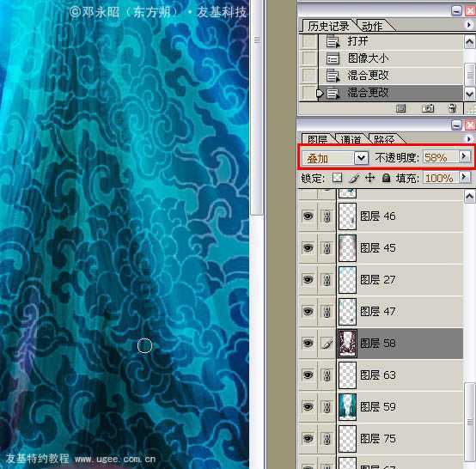Viewport: 476px width, 469px height.
Task: Select the first 混合更改 history state
Action: [x=391, y=76]
